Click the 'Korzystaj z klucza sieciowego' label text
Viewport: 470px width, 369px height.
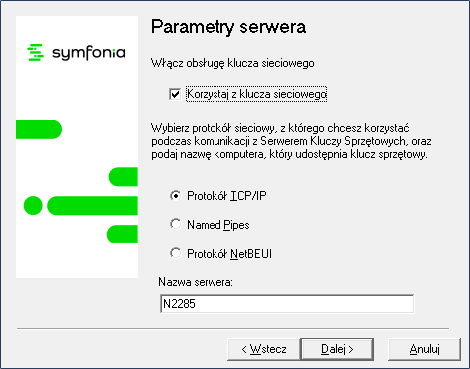pos(256,94)
